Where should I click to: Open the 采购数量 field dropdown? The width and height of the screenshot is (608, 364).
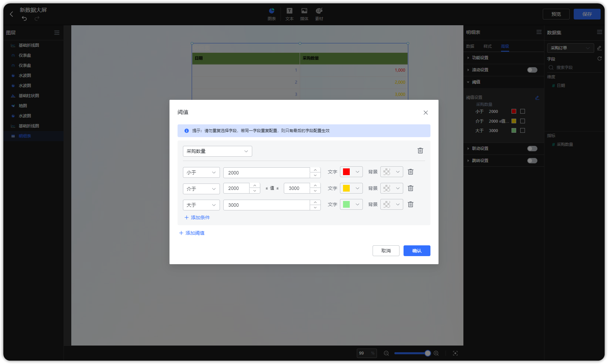[218, 151]
